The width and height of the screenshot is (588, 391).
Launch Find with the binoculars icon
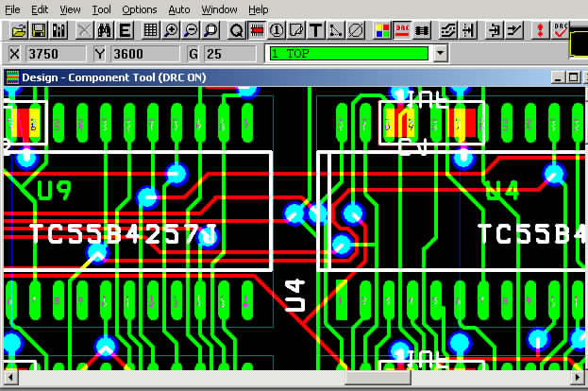(x=104, y=30)
